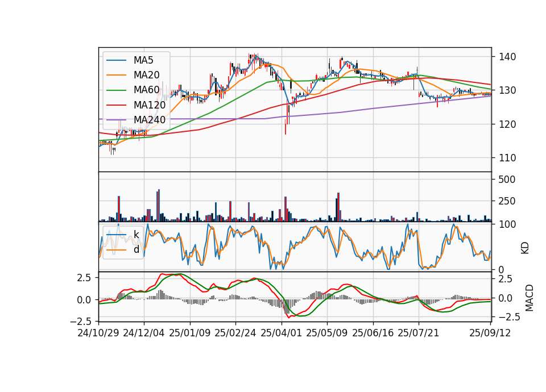Screen dimensions: 546x392
Task: Click the large volume bar near 25/05/09
Action: click(338, 207)
